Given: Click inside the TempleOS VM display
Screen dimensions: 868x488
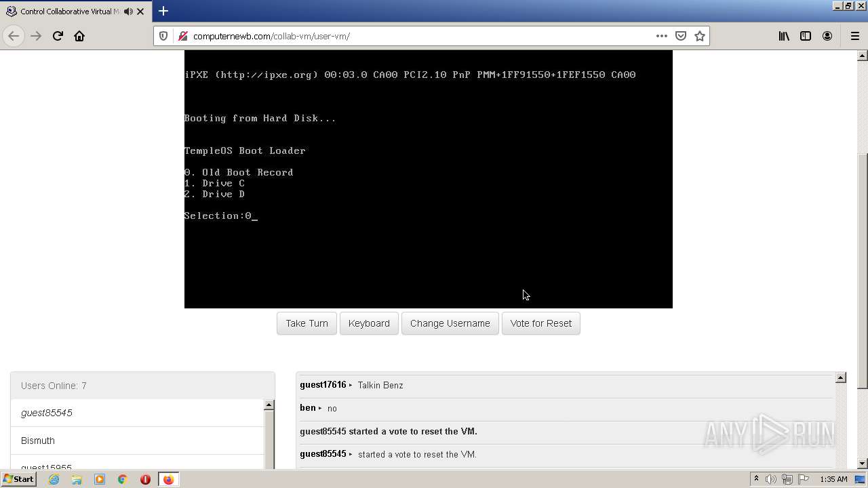Looking at the screenshot, I should point(429,179).
